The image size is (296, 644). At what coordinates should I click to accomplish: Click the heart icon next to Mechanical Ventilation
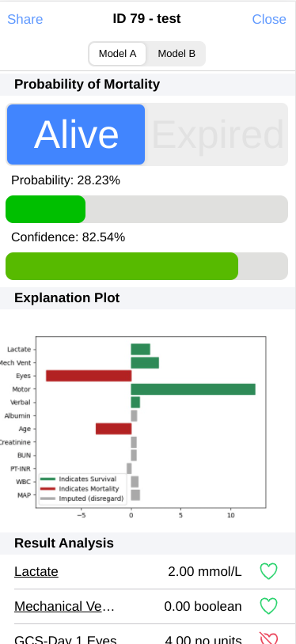tap(268, 606)
